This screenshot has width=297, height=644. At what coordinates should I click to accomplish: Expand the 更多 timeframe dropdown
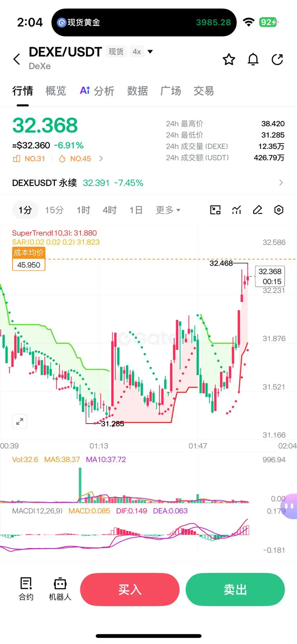[x=168, y=210]
